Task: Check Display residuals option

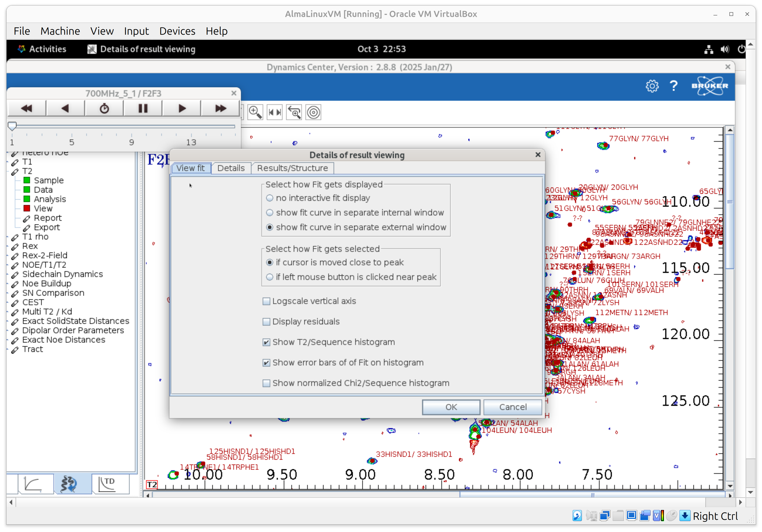Action: coord(266,322)
